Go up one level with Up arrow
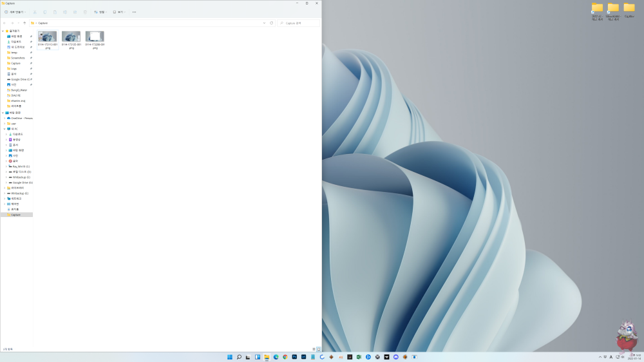Screen dimensions: 644x362 tap(24, 23)
